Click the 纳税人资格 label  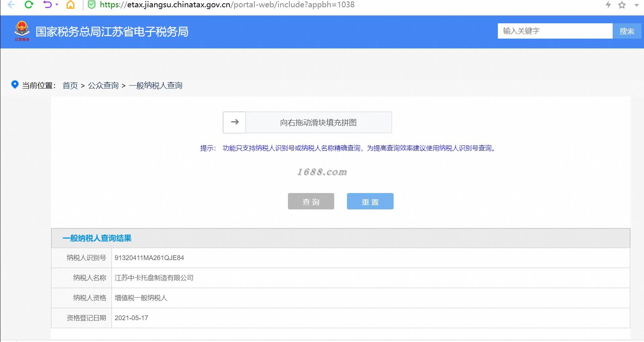[90, 298]
